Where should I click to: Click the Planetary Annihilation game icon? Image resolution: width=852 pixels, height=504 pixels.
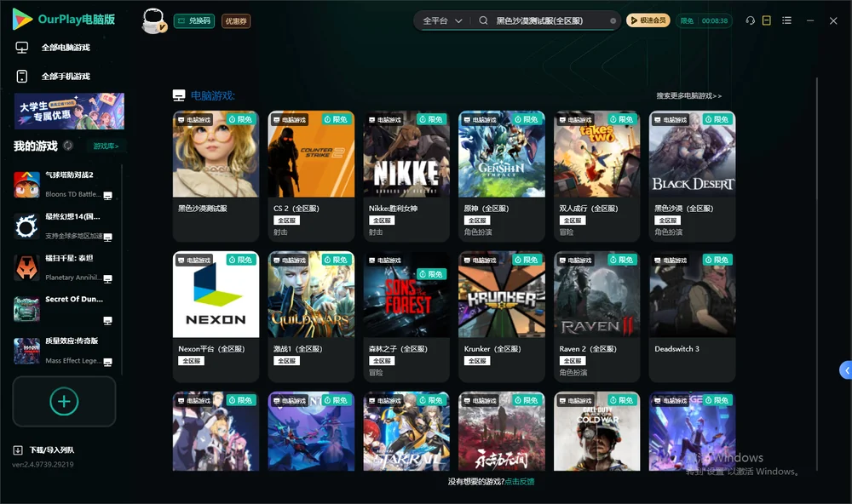26,267
